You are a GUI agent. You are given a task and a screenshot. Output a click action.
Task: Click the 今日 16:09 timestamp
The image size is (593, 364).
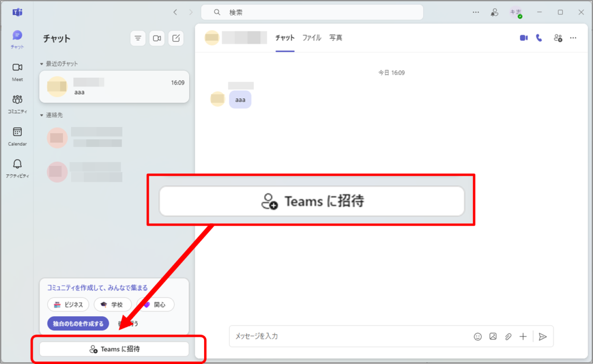[391, 73]
